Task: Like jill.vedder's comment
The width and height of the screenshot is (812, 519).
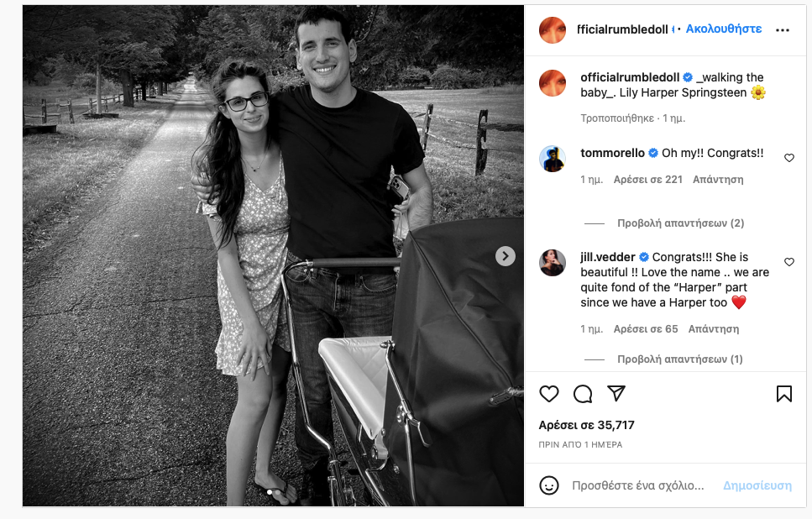Action: coord(789,262)
